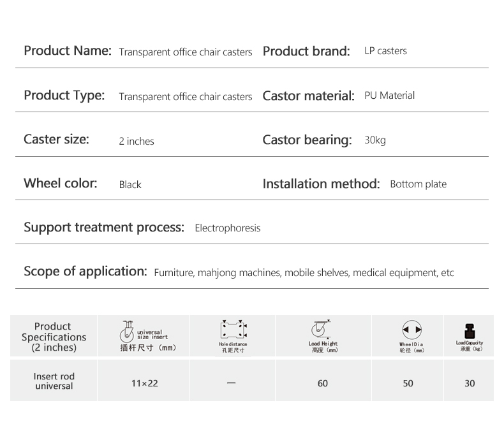Click the Load Capacity weight icon

470,331
